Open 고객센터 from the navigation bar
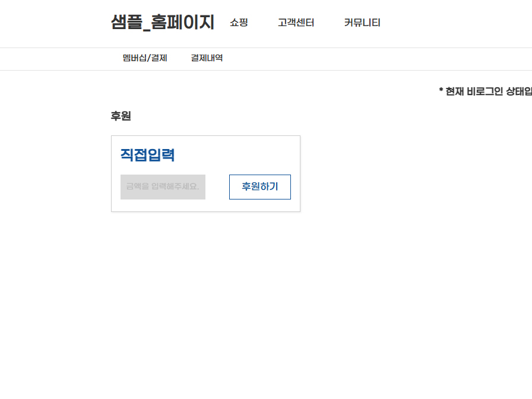 pyautogui.click(x=295, y=23)
